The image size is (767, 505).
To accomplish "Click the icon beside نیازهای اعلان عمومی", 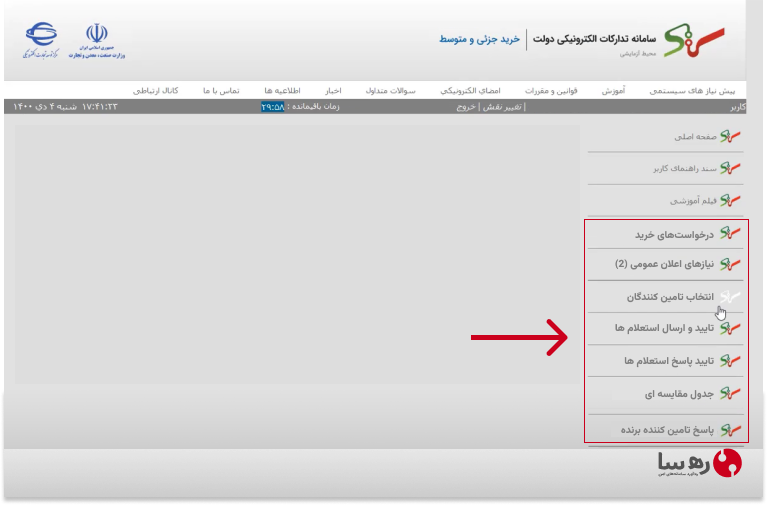I will 730,264.
